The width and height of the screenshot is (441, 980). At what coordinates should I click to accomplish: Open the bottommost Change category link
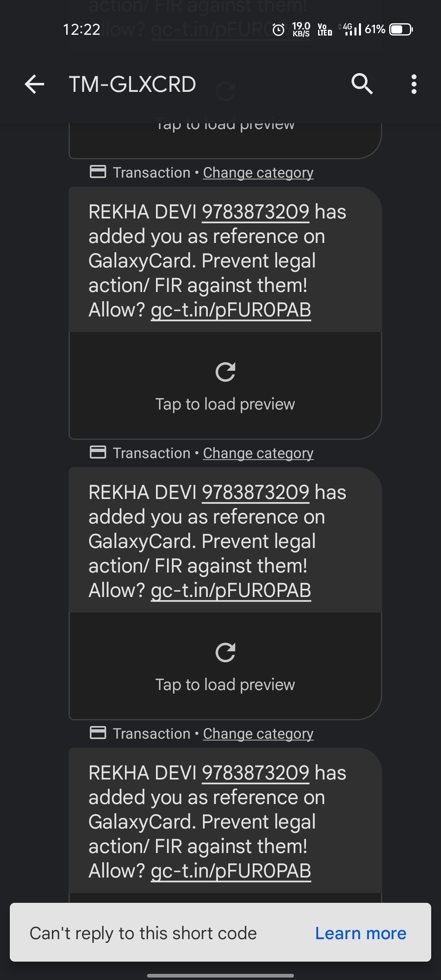258,734
